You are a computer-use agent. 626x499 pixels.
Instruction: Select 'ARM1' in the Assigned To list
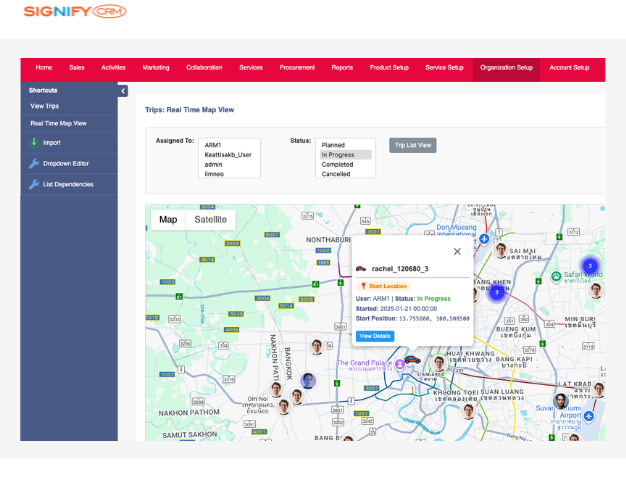pos(212,145)
